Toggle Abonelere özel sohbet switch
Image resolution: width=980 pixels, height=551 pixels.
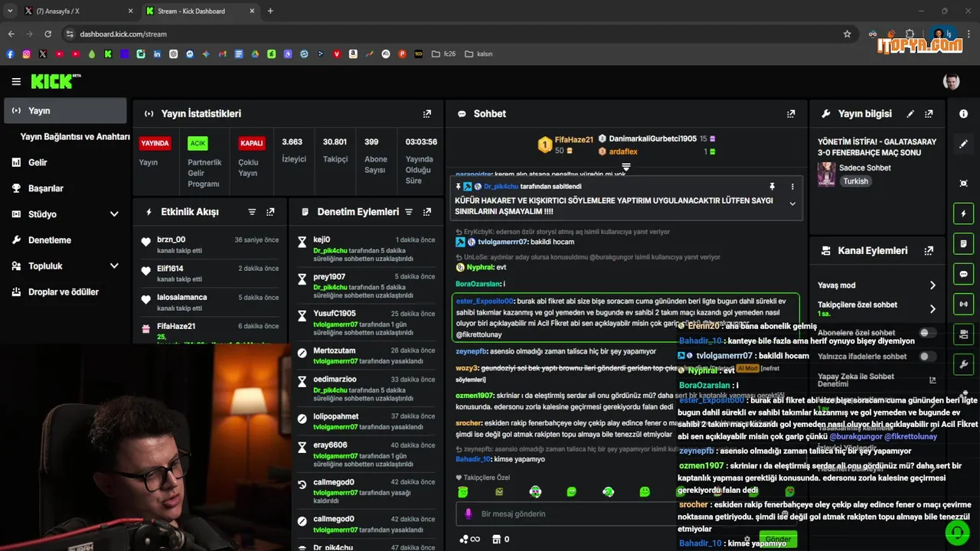[927, 333]
